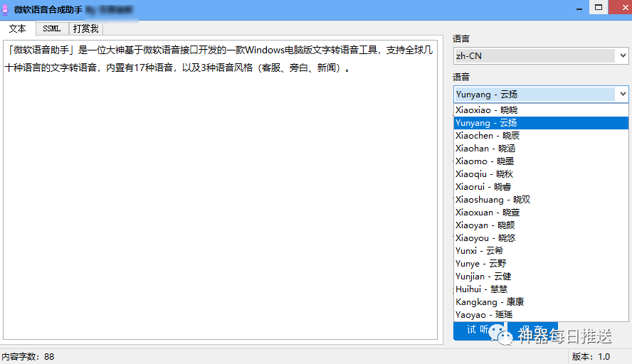Screen dimensions: 632x364
Task: Select Xiaoxiao - 晓晓 voice
Action: (541, 110)
